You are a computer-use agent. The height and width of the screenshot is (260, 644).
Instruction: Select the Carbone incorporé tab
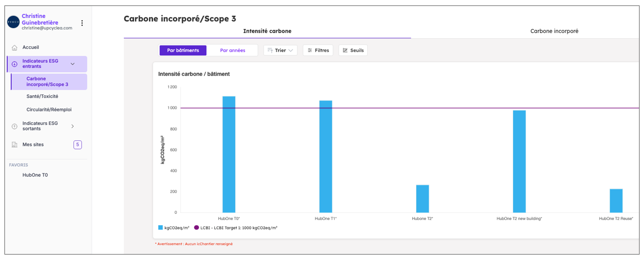point(554,31)
